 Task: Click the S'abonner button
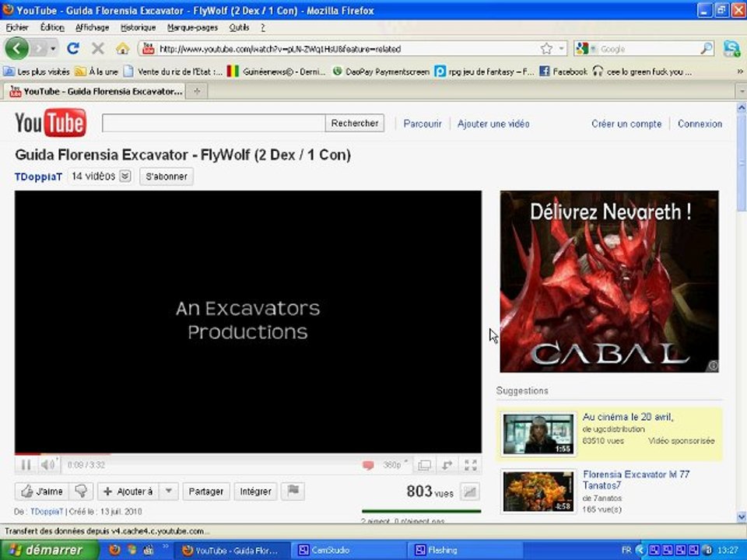[x=167, y=177]
